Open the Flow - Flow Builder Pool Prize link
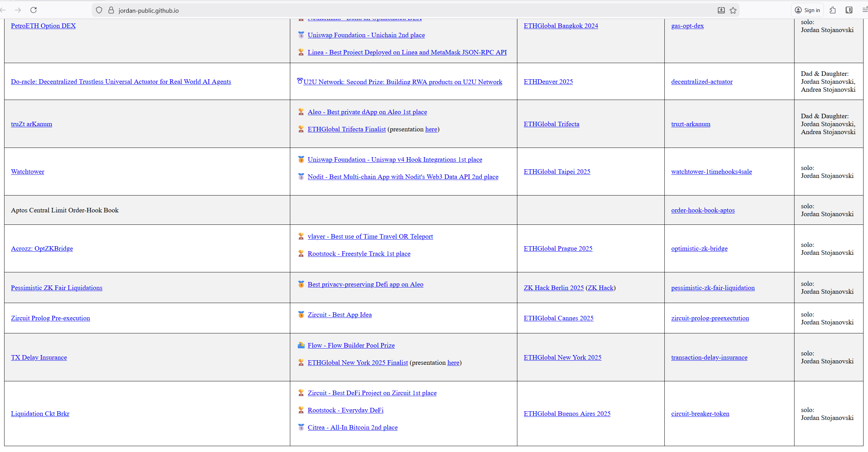 point(351,345)
